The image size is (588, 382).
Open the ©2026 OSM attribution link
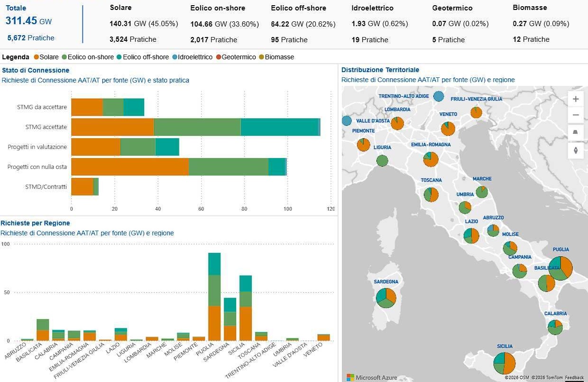516,377
